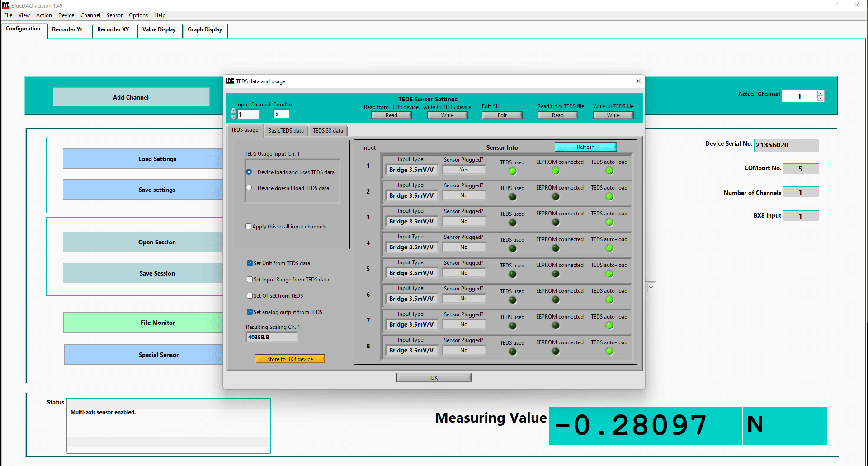Click the TEDS used indicator for input 1

512,171
